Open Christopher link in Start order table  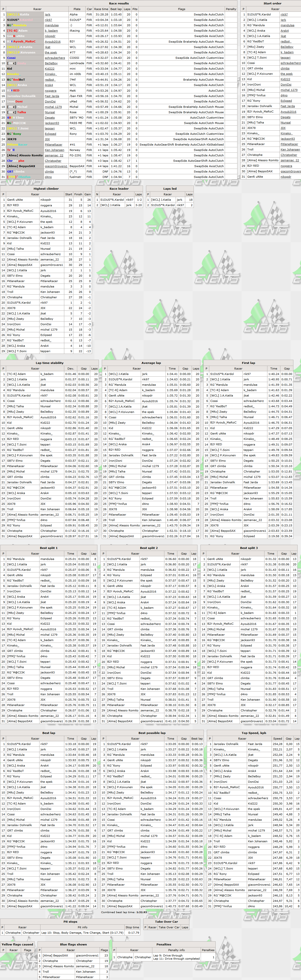click(289, 155)
